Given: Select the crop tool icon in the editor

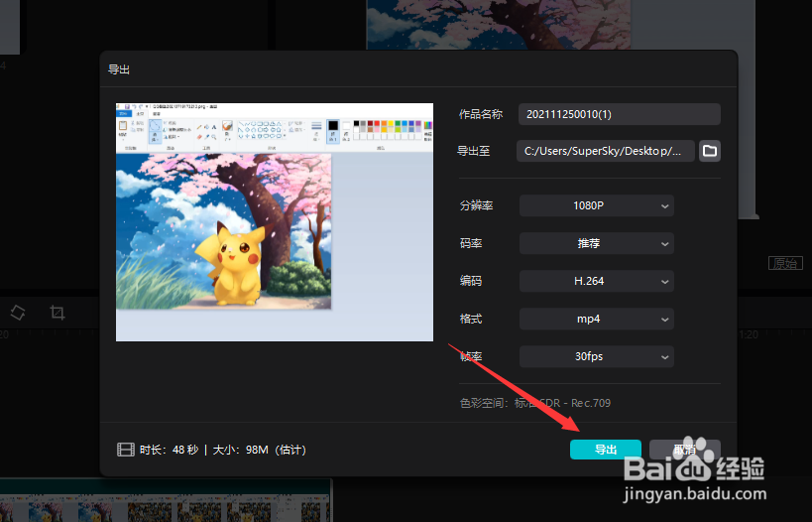Looking at the screenshot, I should point(58,313).
